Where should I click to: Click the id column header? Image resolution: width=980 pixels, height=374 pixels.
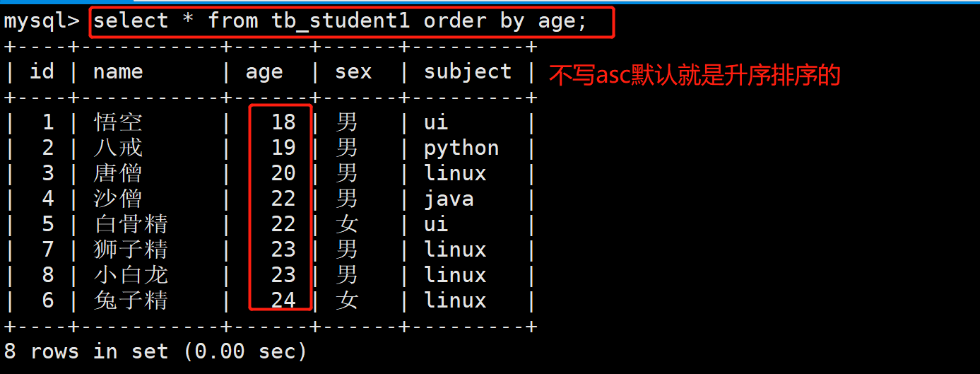42,71
